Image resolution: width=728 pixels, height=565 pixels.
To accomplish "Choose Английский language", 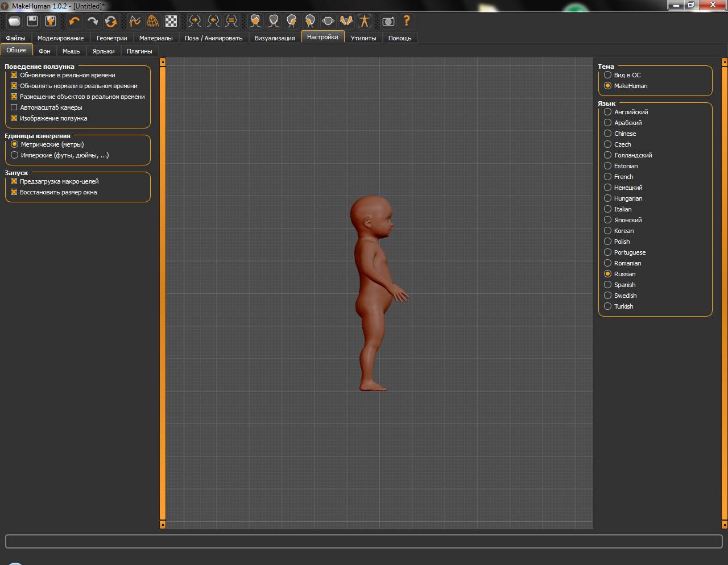I will point(607,112).
